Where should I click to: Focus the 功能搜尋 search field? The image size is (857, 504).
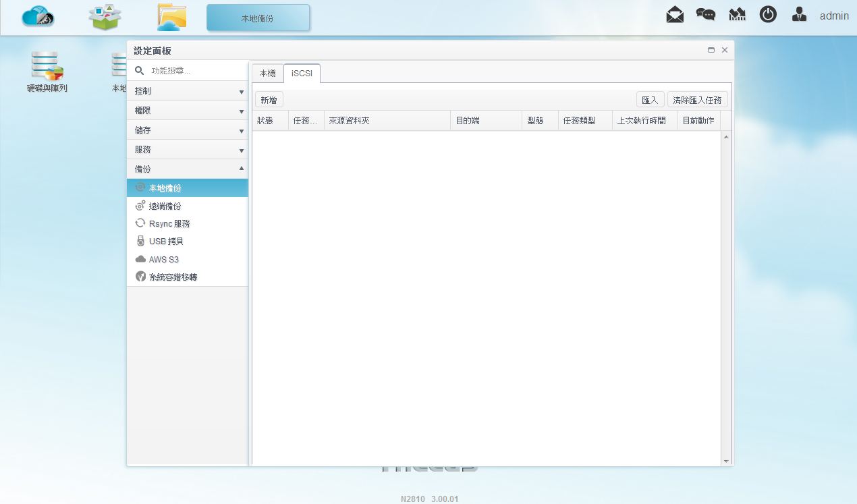coord(197,71)
